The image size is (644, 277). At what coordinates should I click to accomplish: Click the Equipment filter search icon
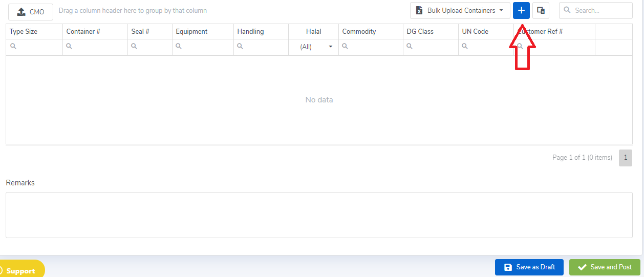[179, 47]
